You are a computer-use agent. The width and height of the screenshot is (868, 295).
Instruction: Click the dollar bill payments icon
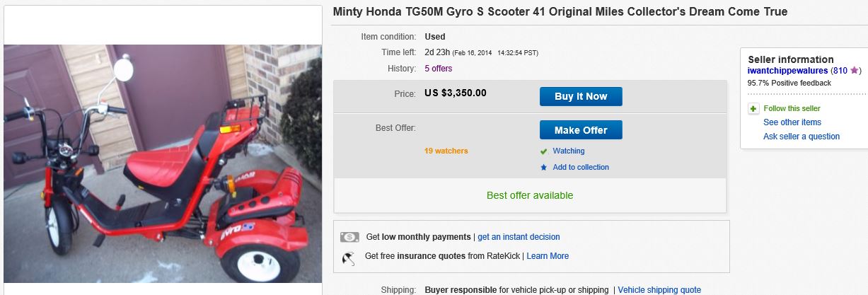[x=349, y=237]
